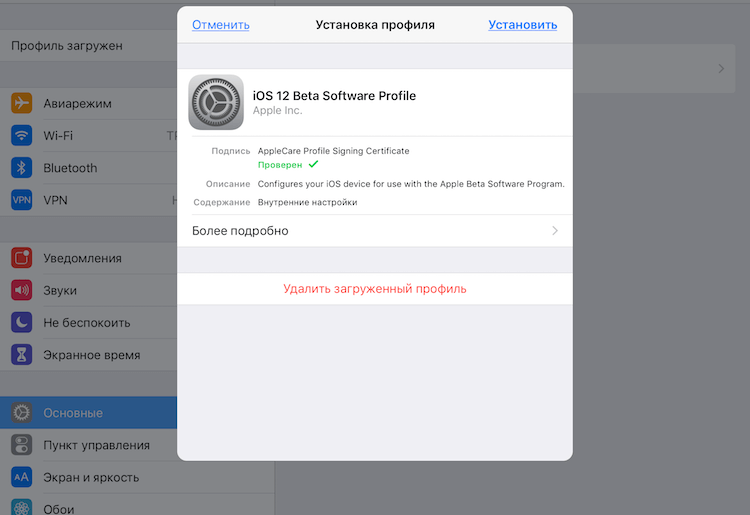Click the Внутренние настройки content value
The image size is (750, 515).
coord(308,202)
